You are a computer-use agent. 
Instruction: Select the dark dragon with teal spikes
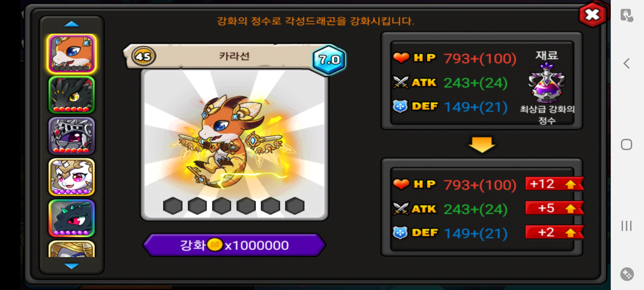pyautogui.click(x=72, y=218)
